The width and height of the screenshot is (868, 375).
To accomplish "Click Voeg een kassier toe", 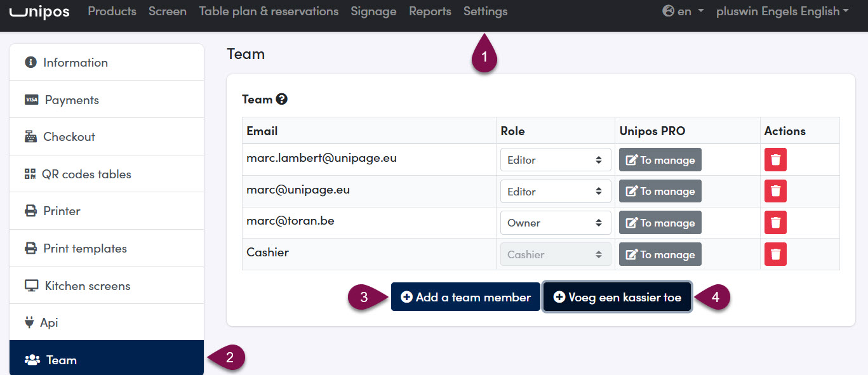I will click(x=617, y=297).
